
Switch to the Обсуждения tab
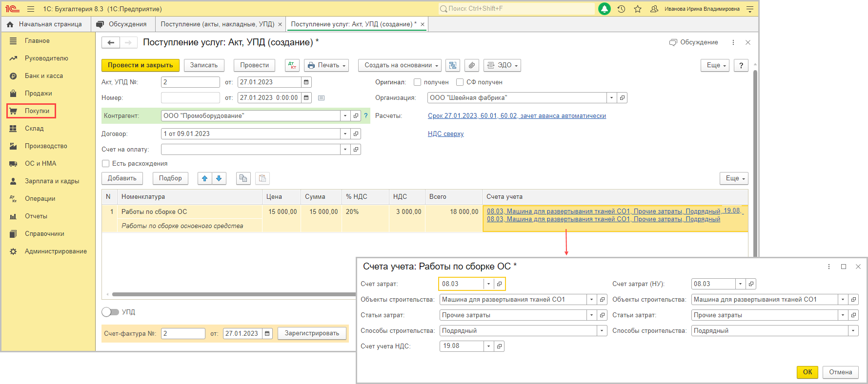click(122, 24)
